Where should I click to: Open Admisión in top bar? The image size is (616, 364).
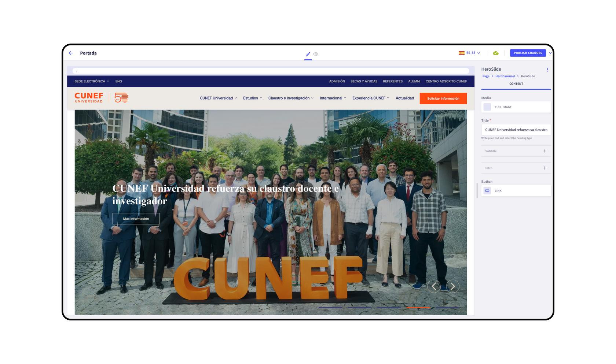click(337, 81)
